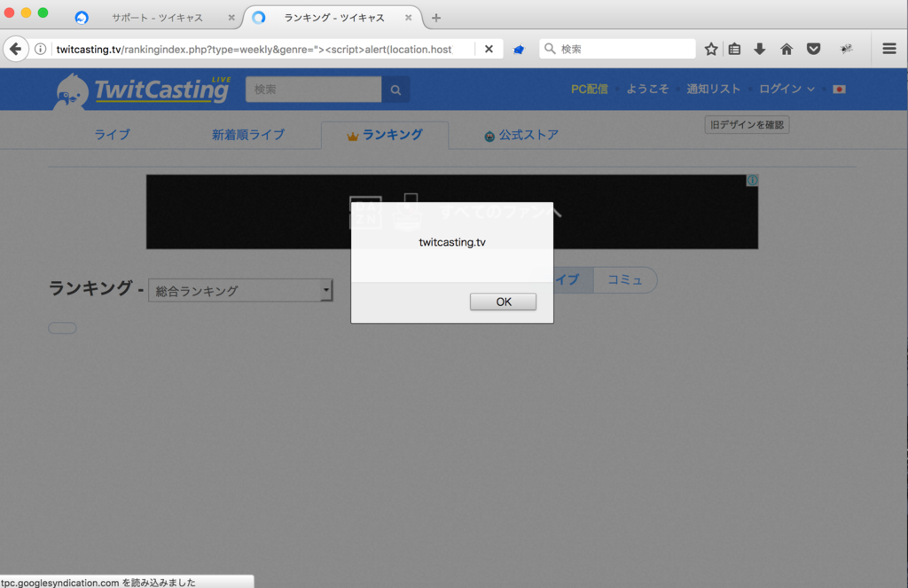Click the TwitCasting site search box
Image resolution: width=908 pixels, height=588 pixels.
[313, 90]
